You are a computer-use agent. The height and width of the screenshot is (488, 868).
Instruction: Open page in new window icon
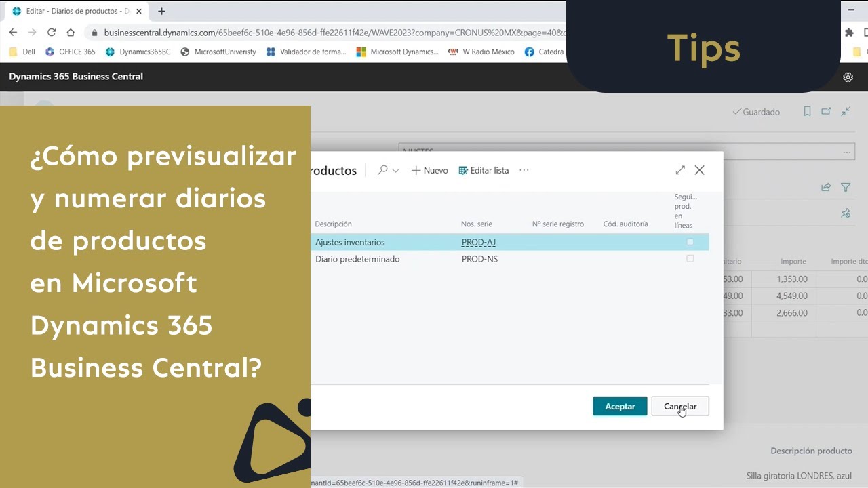pyautogui.click(x=826, y=111)
